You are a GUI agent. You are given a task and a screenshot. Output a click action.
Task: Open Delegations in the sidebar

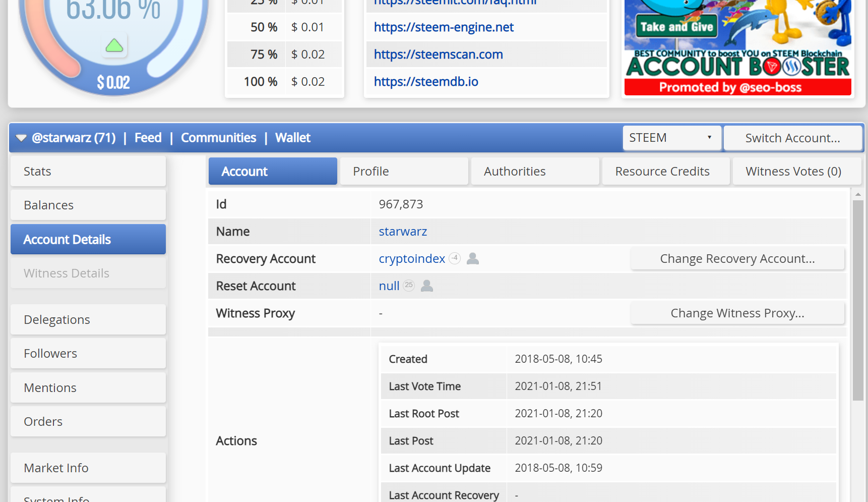(88, 320)
